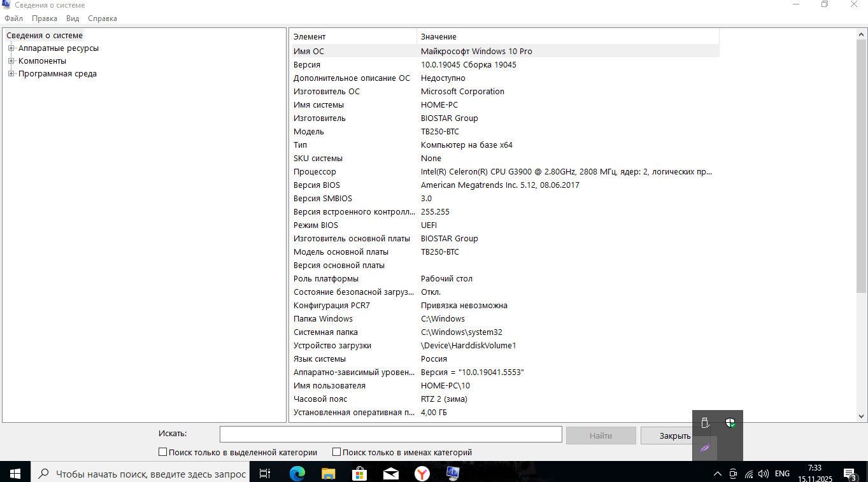Click the taskbar search box
The height and width of the screenshot is (482, 868).
click(141, 474)
